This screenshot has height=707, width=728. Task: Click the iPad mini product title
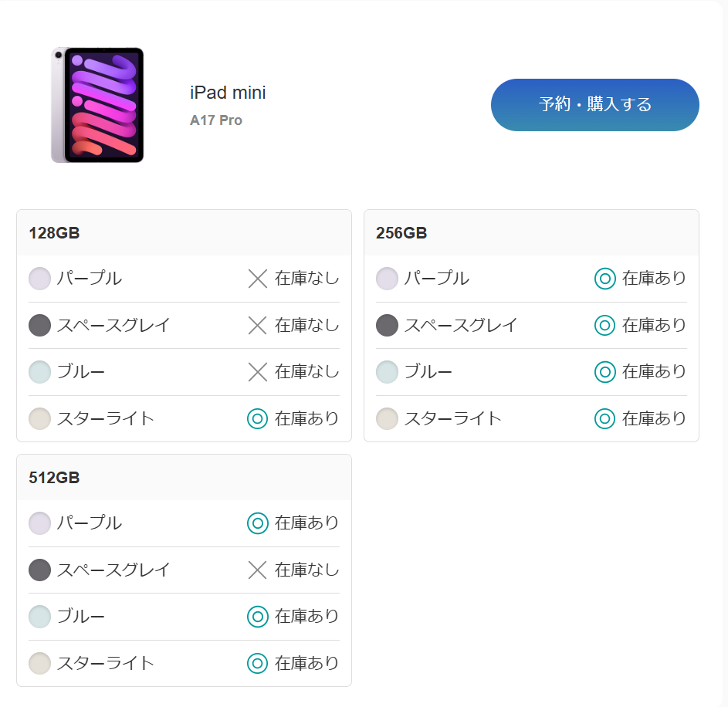(x=228, y=93)
